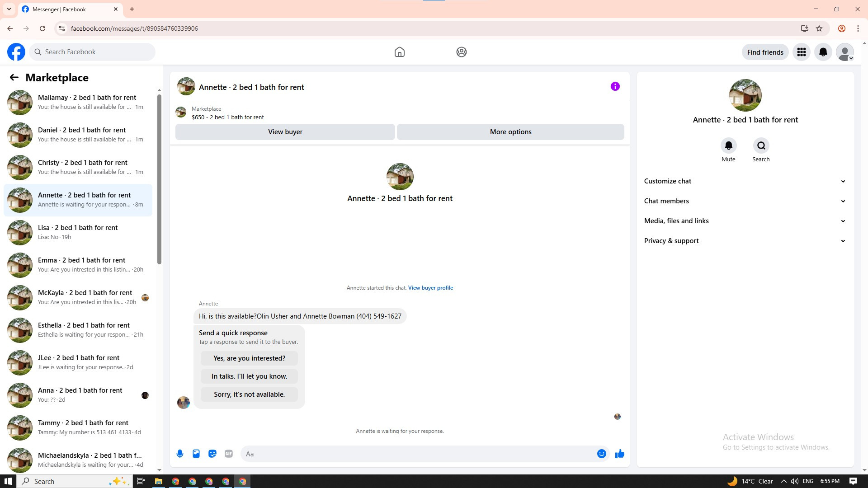
Task: Click the voice clip microphone icon
Action: click(x=180, y=454)
